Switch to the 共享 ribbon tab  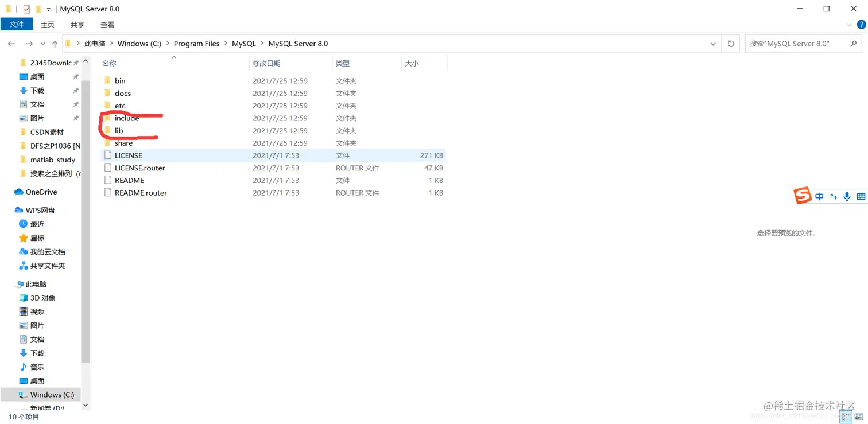point(77,25)
